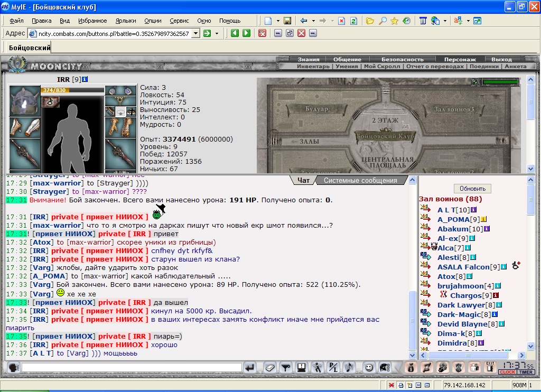
Task: Go back with the blue arrow
Action: click(304, 21)
